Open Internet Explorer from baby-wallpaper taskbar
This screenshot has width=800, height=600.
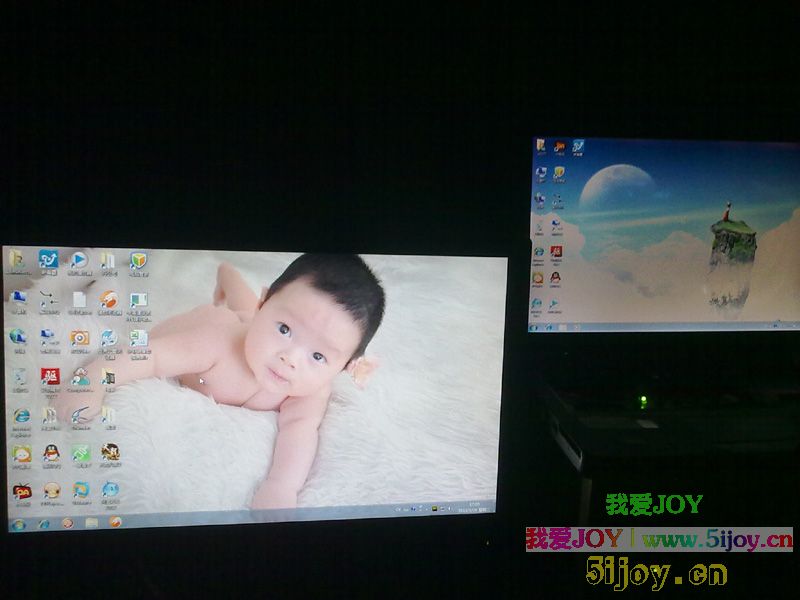click(x=44, y=524)
